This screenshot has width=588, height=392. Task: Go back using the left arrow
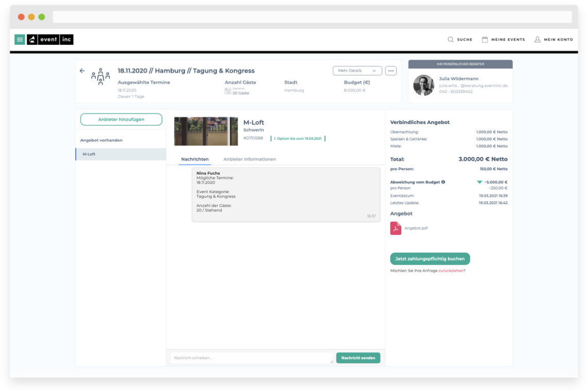(82, 70)
